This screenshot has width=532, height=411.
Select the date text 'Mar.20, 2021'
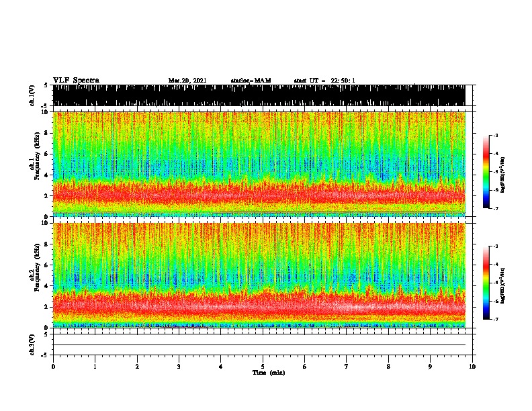187,81
